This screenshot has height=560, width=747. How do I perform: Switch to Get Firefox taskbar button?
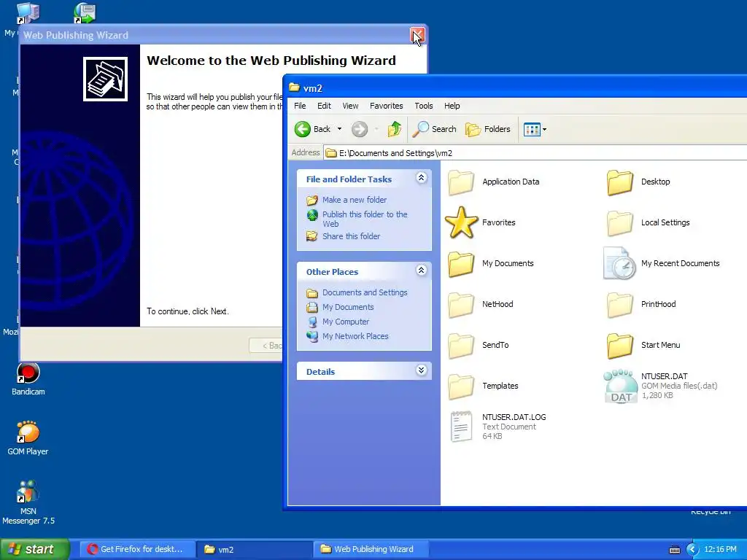[137, 549]
